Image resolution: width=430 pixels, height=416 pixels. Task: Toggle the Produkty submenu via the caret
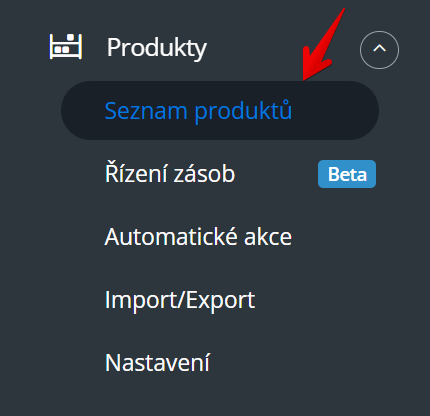pyautogui.click(x=379, y=50)
